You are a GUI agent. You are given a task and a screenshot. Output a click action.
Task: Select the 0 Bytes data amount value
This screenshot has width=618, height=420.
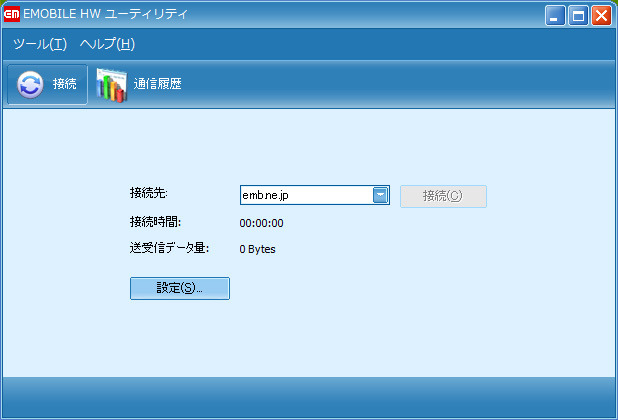coord(257,249)
